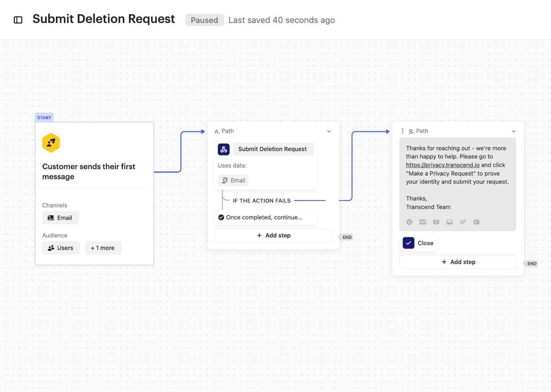Image resolution: width=551 pixels, height=392 pixels.
Task: Attach a file using the paperclip icon
Action: tap(463, 222)
